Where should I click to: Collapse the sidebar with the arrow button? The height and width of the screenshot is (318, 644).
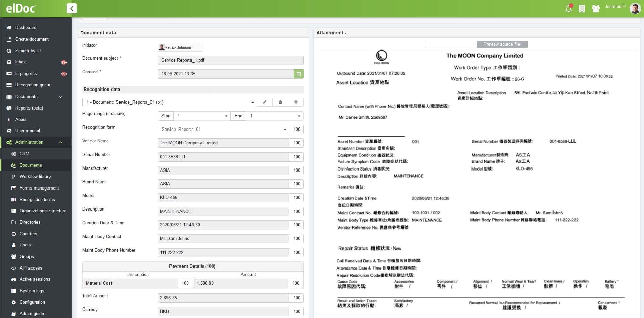point(71,8)
